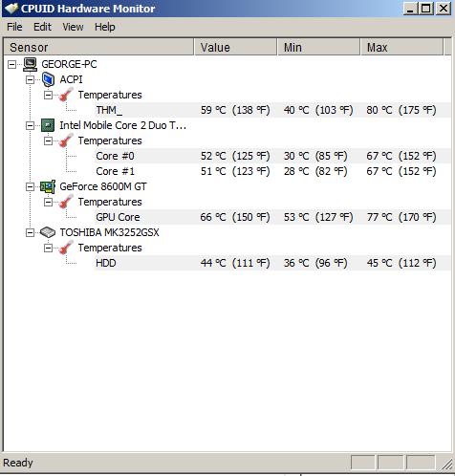Click the GeForce 8600M GT card icon
The image size is (455, 476).
point(48,186)
